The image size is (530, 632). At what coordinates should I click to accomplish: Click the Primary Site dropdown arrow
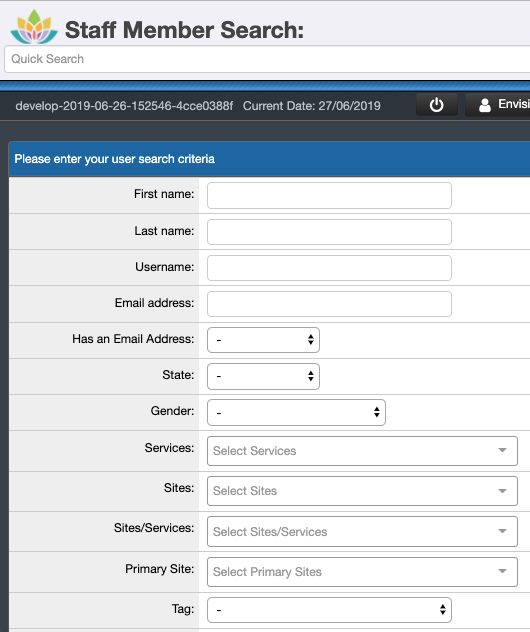(502, 571)
